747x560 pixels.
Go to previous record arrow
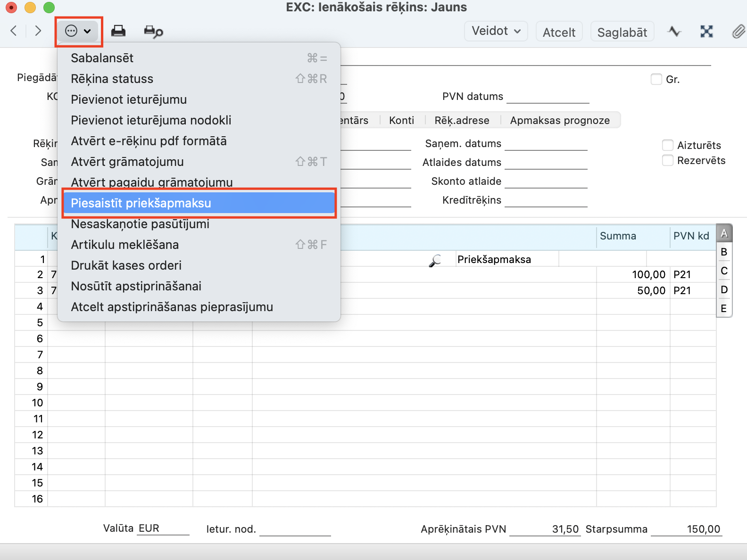click(x=14, y=31)
